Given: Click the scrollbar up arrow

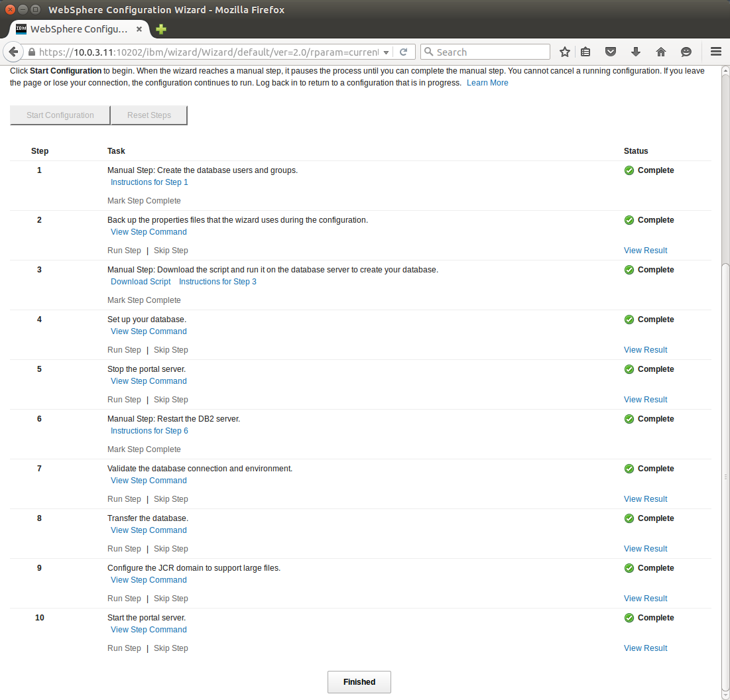Looking at the screenshot, I should 725,71.
